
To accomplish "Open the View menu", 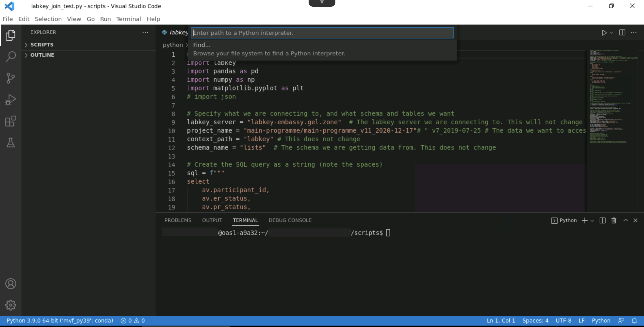I will pos(74,19).
